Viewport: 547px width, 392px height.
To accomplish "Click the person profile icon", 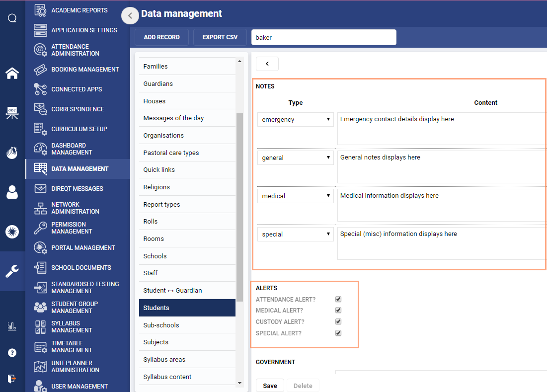I will 12,192.
